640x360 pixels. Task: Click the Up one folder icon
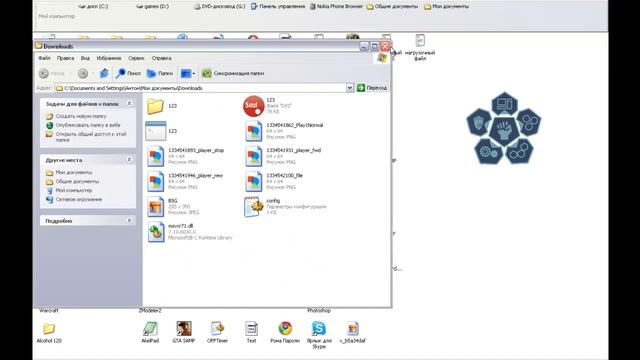click(x=104, y=73)
